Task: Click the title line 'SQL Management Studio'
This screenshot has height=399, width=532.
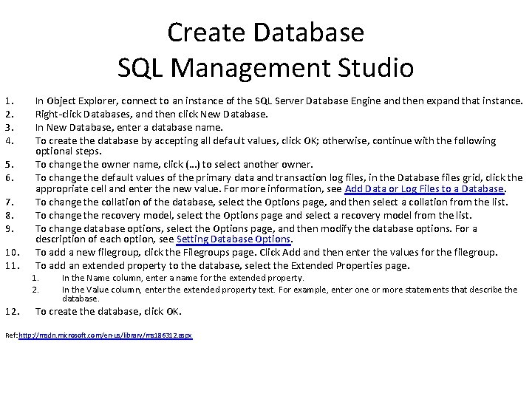Action: tap(266, 67)
